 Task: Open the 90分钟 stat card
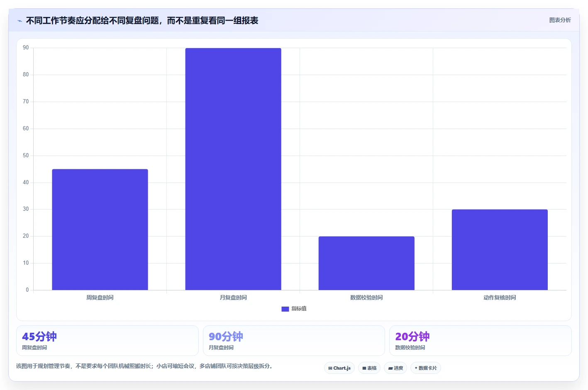(x=294, y=341)
